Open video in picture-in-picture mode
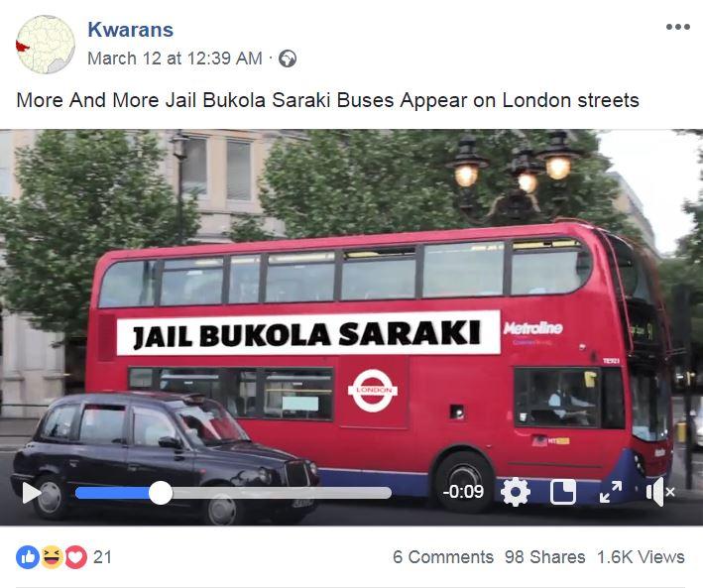Screen dimensions: 703x588 click(x=562, y=492)
